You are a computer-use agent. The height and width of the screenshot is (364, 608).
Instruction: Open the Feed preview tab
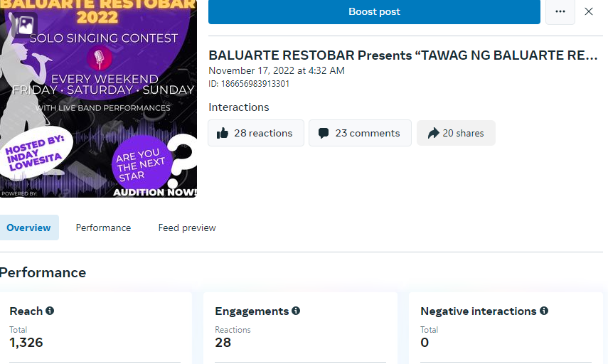187,227
